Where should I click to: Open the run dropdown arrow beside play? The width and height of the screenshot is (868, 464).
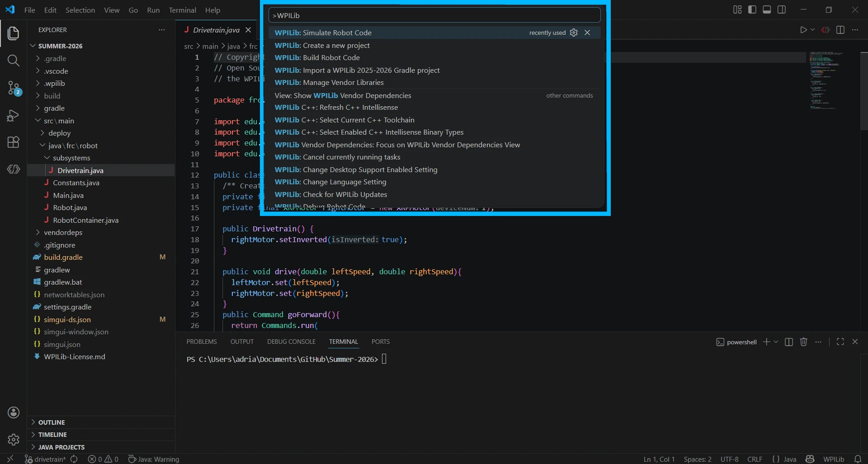coord(812,30)
